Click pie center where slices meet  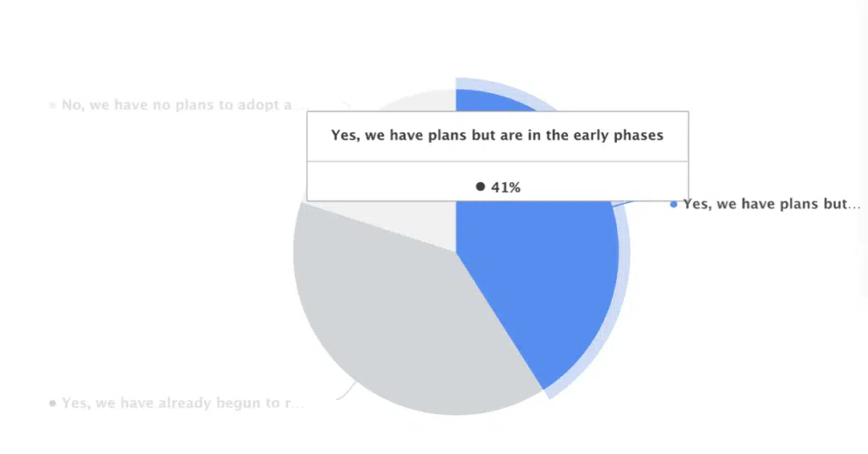pos(455,252)
